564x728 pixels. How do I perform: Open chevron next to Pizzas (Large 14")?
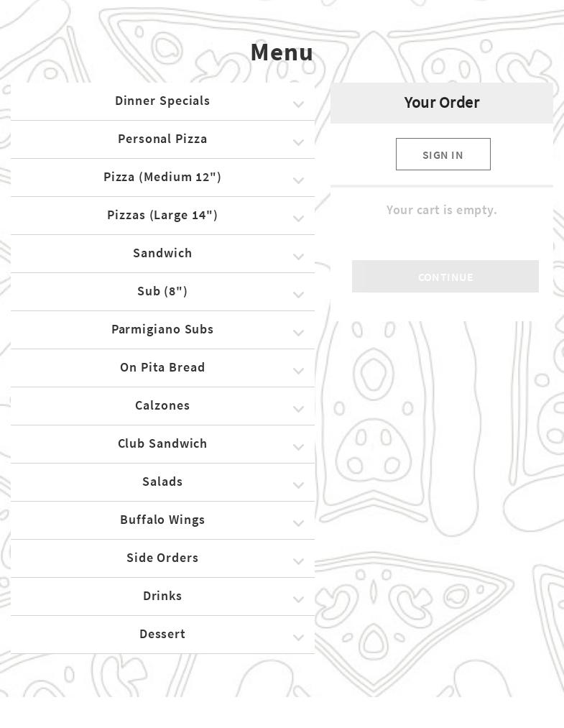[298, 219]
